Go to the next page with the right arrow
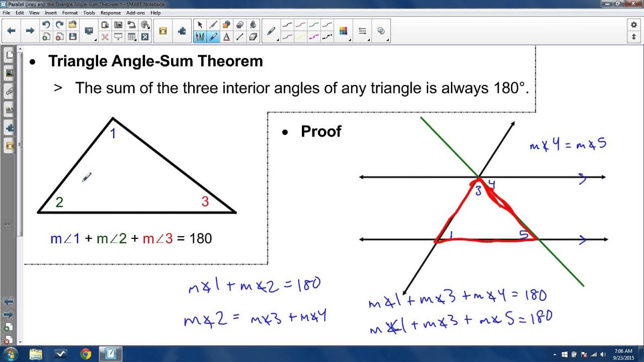 [x=30, y=31]
